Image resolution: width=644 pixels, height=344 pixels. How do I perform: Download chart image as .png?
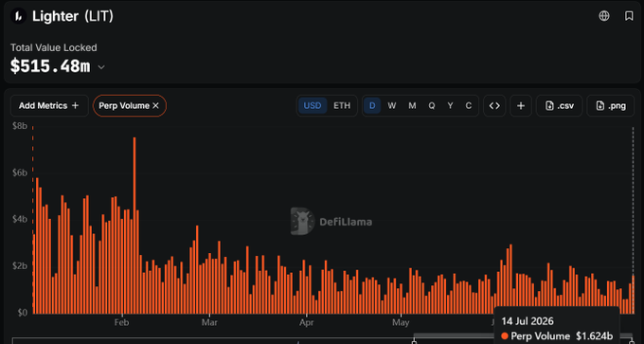point(611,105)
